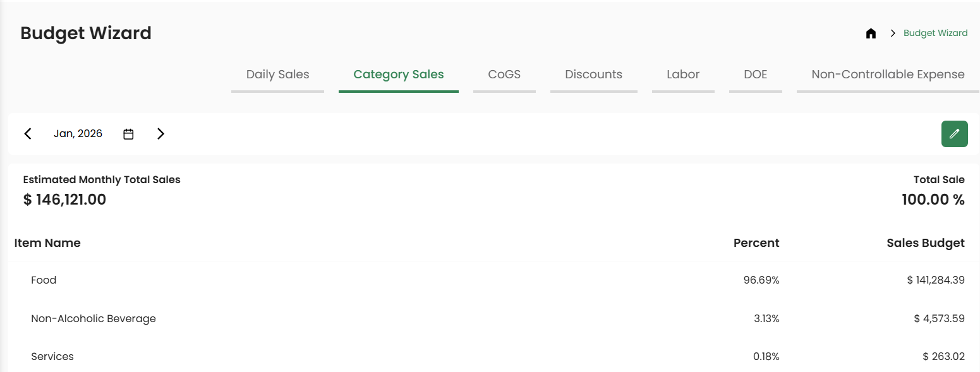This screenshot has height=372, width=980.
Task: Click the Jan, 2026 date field
Action: click(78, 134)
